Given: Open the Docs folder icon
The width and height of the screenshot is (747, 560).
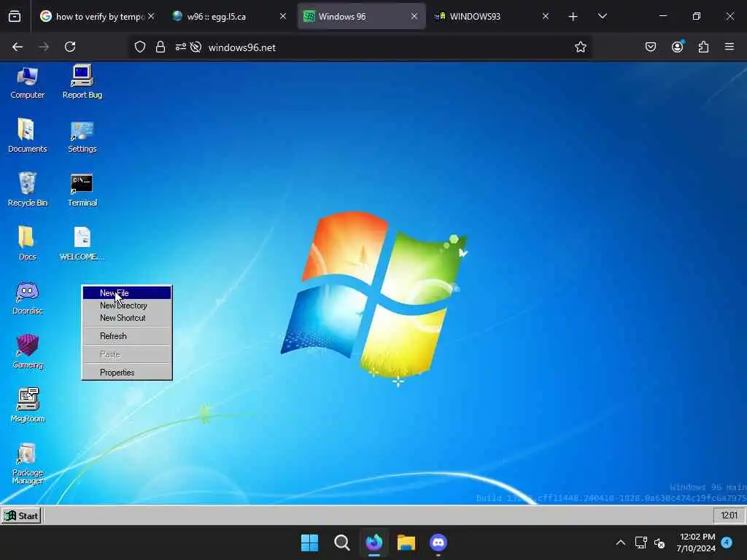Looking at the screenshot, I should (x=27, y=244).
